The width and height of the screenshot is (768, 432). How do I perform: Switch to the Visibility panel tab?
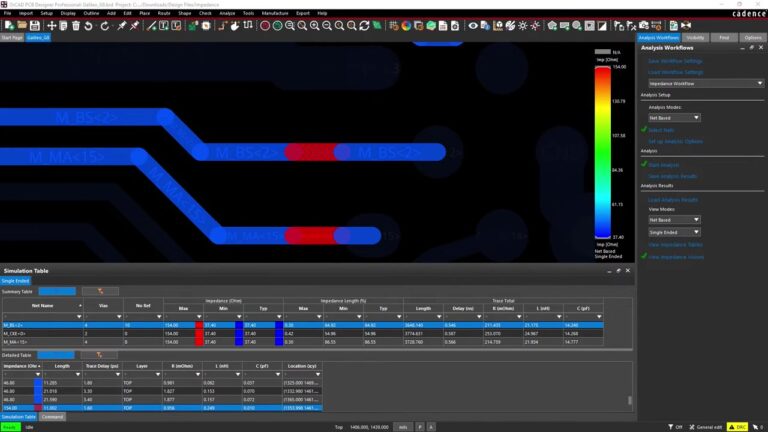(x=695, y=38)
